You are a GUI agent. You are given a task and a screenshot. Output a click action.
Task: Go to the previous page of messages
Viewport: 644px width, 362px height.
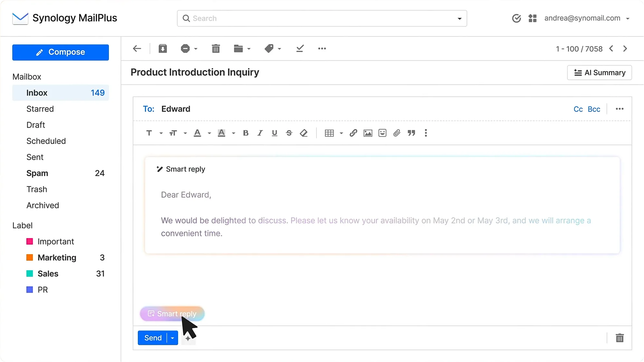611,49
